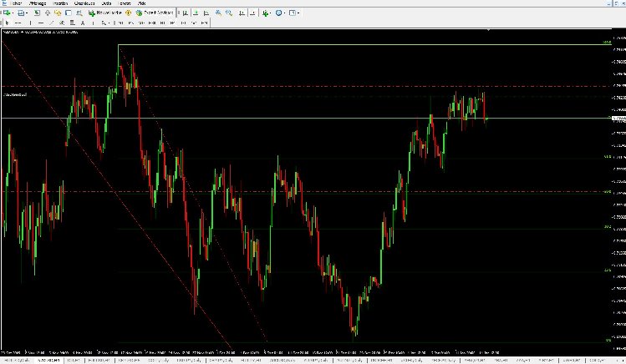Screen dimensions: 626x364
Task: Open the Indicators list icon
Action: (265, 13)
